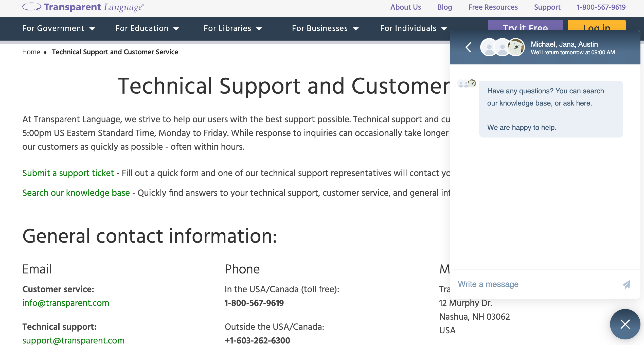Click Submit a support ticket link
This screenshot has height=345, width=644.
(x=68, y=173)
